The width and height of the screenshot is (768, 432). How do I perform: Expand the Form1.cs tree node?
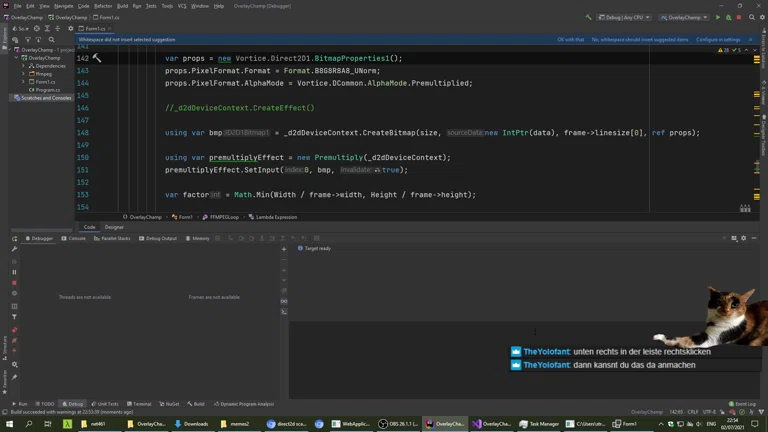coord(24,82)
